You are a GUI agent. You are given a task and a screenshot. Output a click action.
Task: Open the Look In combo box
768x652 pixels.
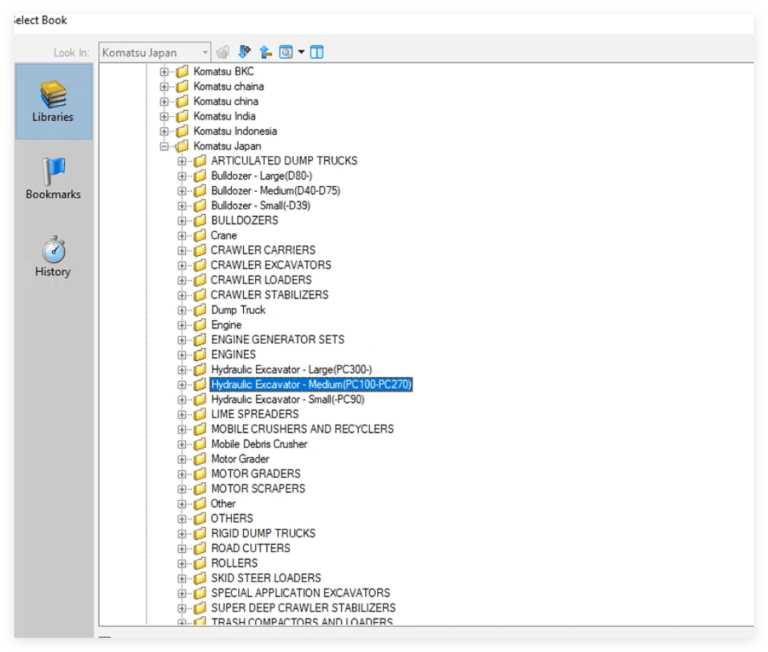(x=155, y=52)
